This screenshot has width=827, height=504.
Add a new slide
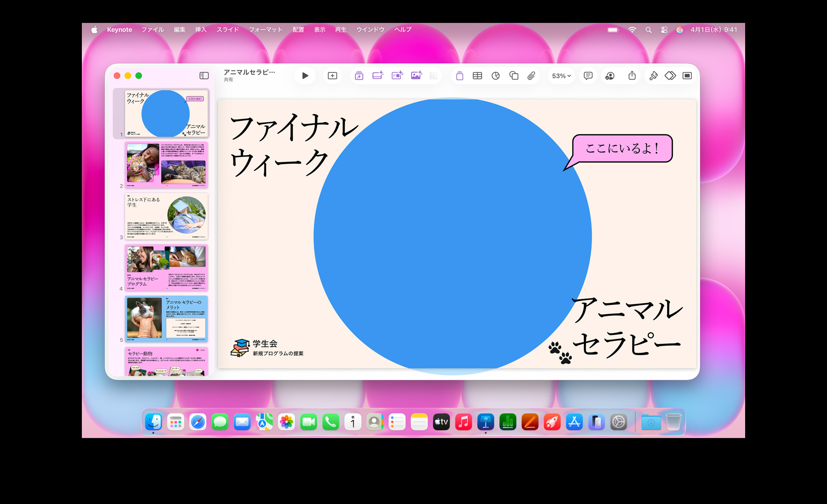pyautogui.click(x=333, y=76)
